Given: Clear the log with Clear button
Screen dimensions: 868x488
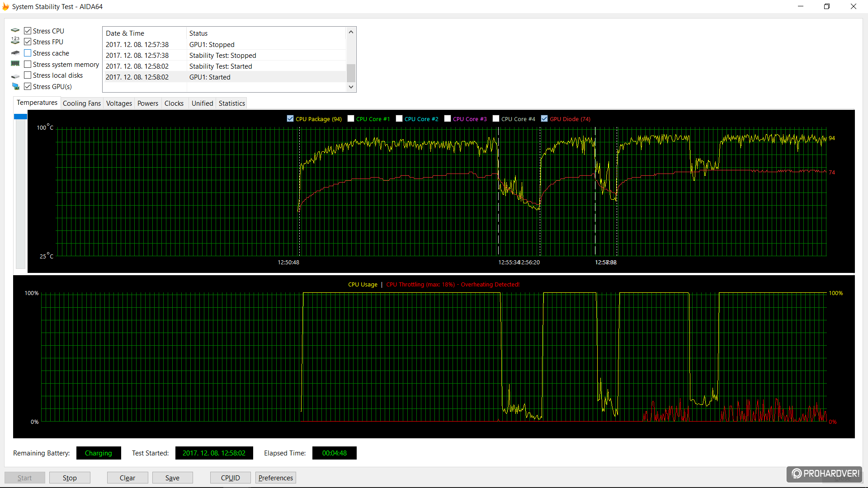Looking at the screenshot, I should pos(127,478).
